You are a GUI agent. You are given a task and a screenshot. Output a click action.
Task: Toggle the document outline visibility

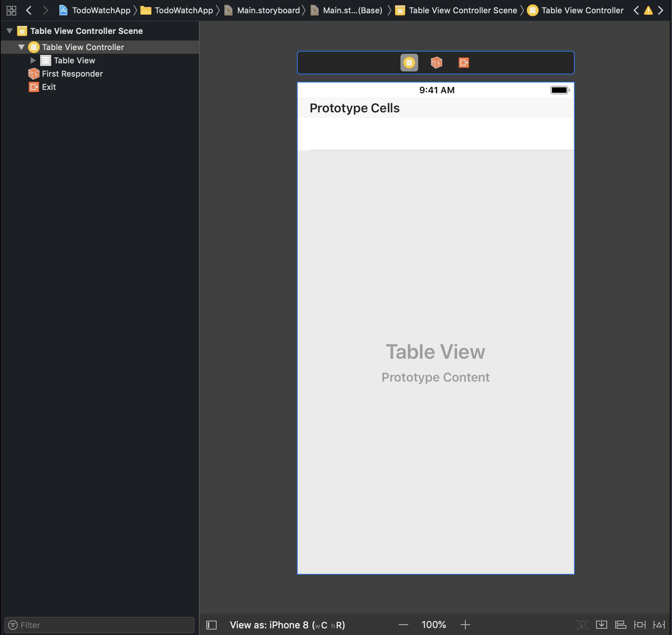click(211, 625)
